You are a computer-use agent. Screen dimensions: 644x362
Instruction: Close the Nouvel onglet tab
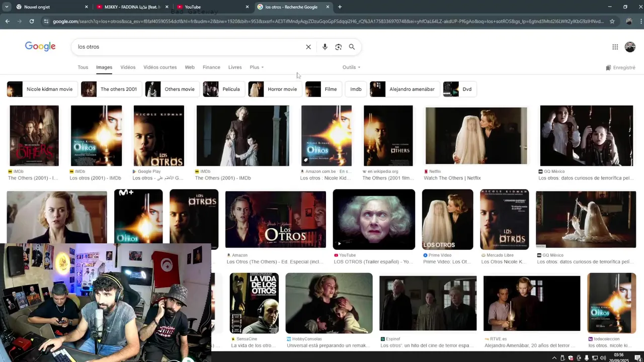(86, 7)
